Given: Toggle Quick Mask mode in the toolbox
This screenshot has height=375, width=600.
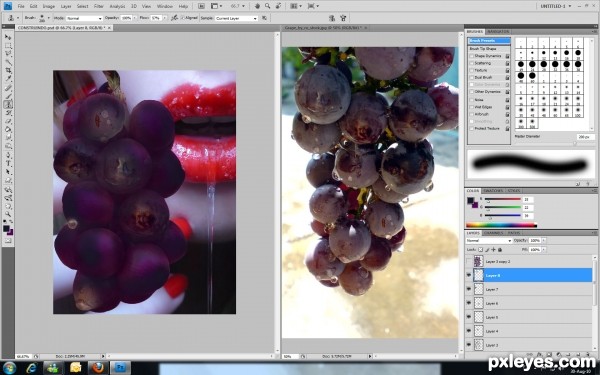Looking at the screenshot, I should point(8,241).
